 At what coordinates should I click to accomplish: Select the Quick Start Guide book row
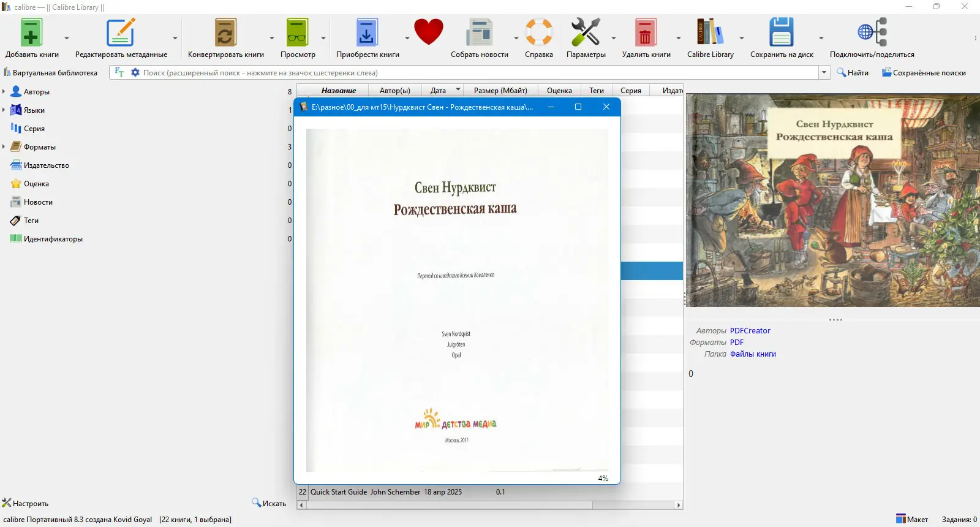pyautogui.click(x=490, y=492)
